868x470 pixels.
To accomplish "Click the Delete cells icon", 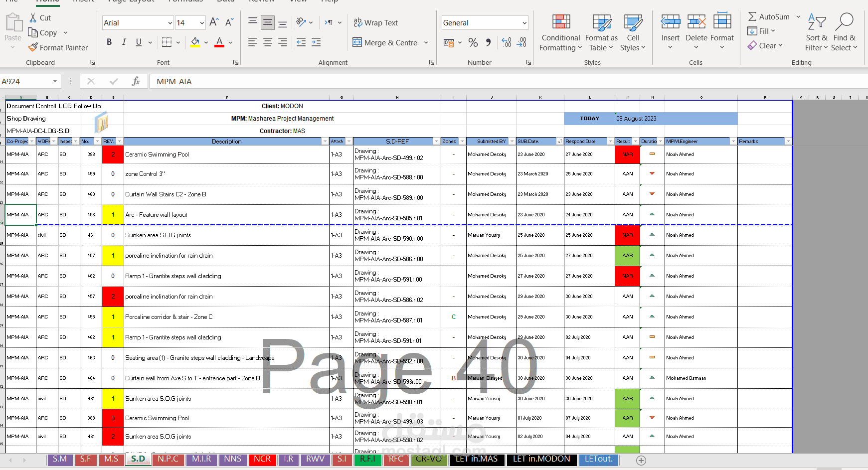I will pyautogui.click(x=696, y=21).
